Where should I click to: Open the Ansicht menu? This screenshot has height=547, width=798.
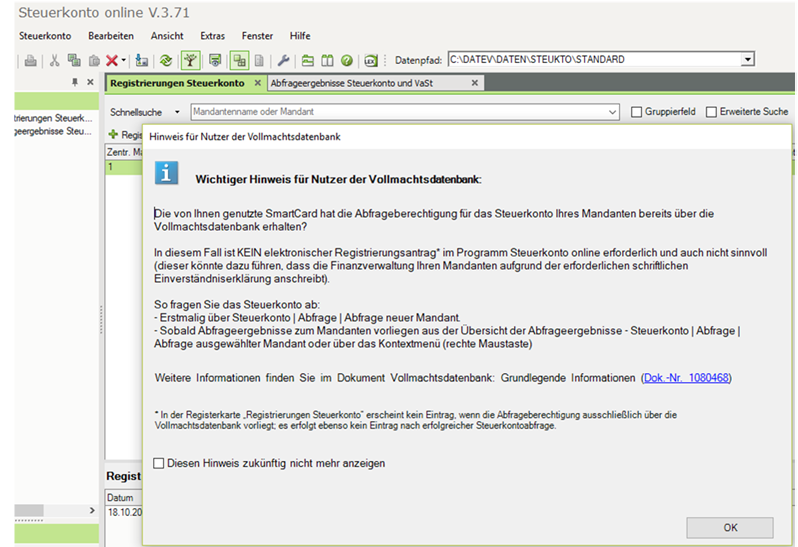167,36
